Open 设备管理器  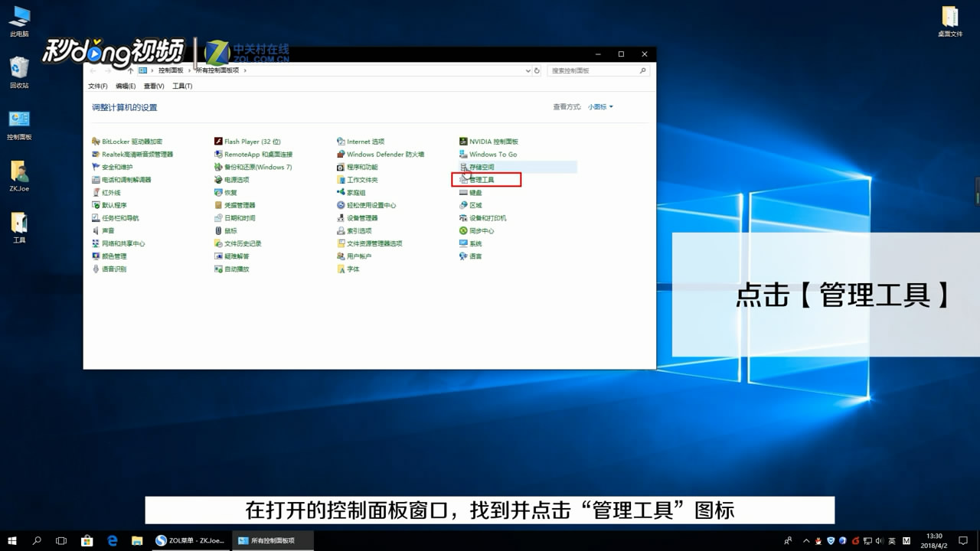pyautogui.click(x=358, y=218)
